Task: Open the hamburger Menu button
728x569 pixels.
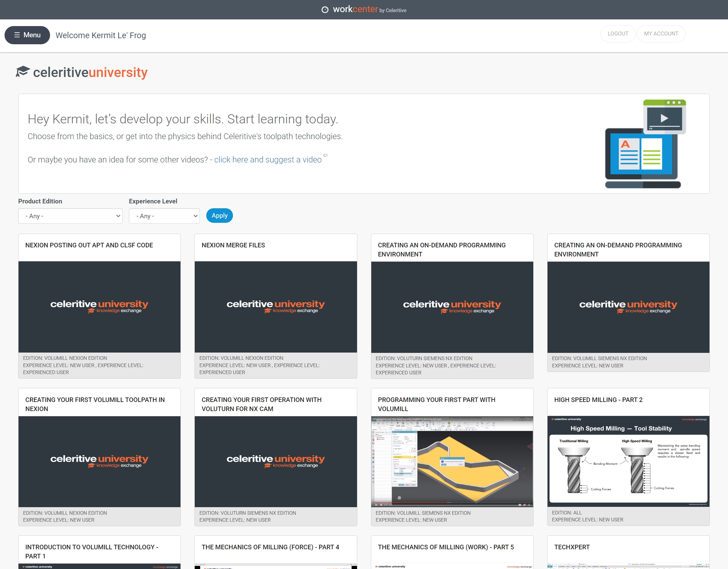Action: click(27, 35)
